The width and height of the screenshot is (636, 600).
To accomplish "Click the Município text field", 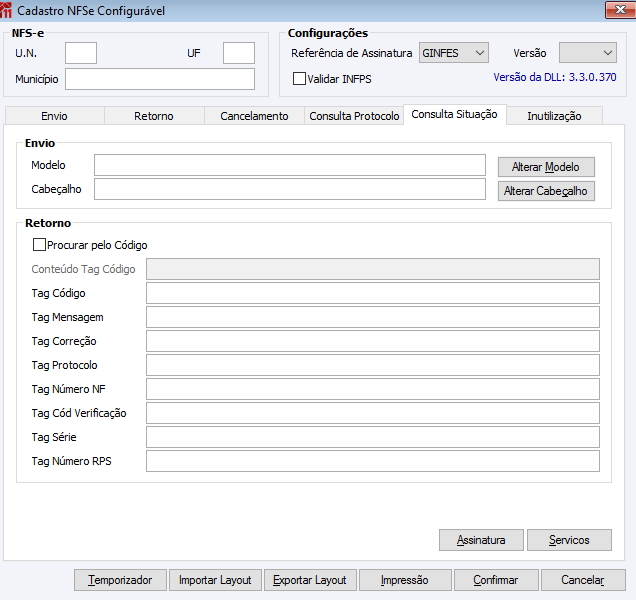I will (160, 79).
